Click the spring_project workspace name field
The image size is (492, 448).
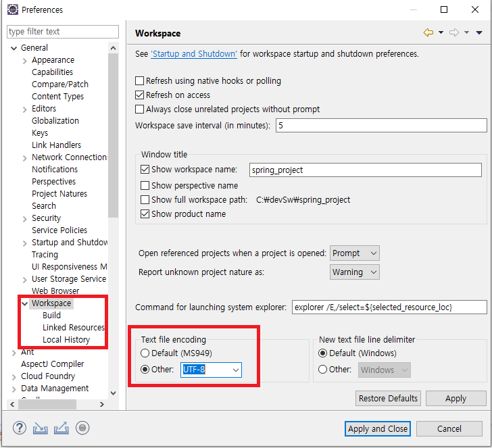tap(366, 170)
